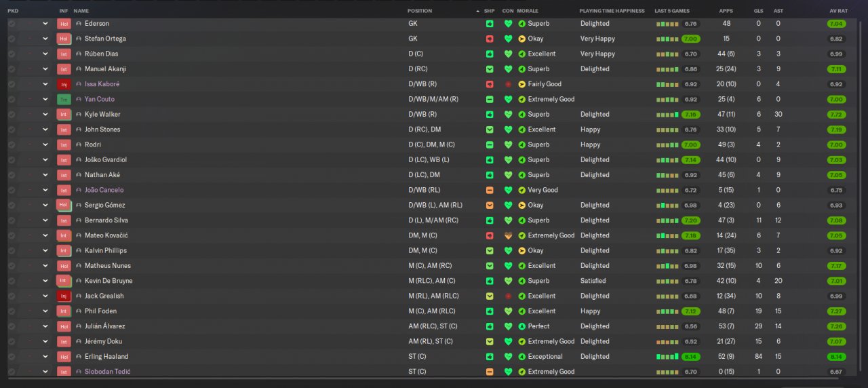Click Kyle Walker's 7.72 average rating pill
The image size is (868, 388).
click(x=836, y=115)
